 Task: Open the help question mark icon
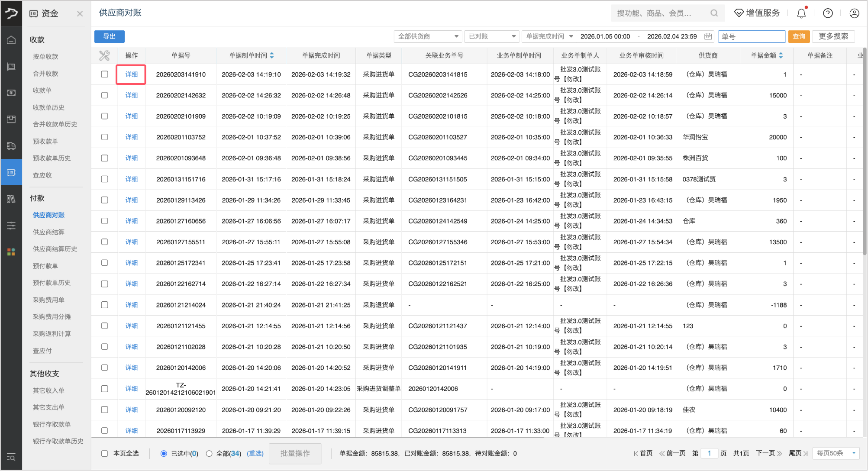(x=828, y=13)
